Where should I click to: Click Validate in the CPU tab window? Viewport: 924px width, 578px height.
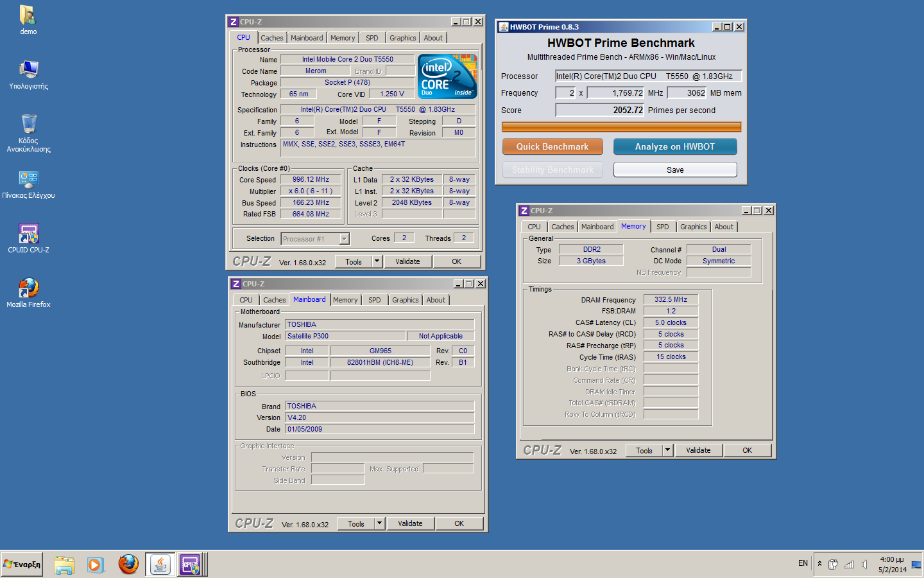click(407, 261)
